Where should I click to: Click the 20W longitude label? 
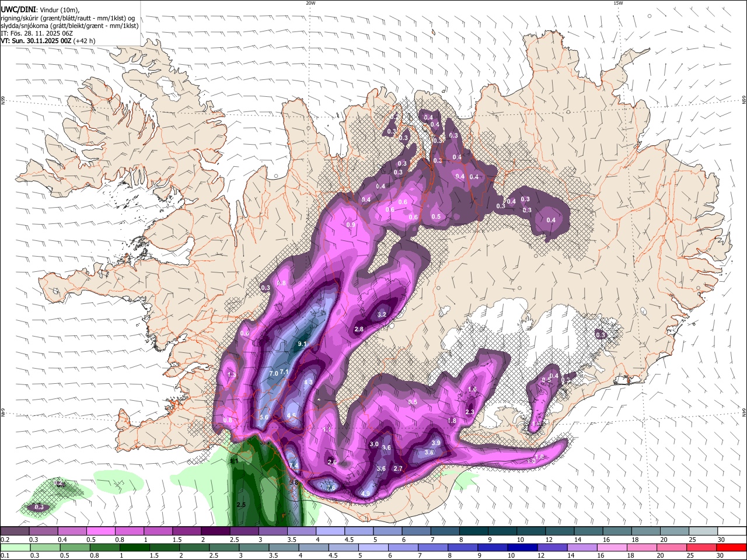tap(310, 3)
